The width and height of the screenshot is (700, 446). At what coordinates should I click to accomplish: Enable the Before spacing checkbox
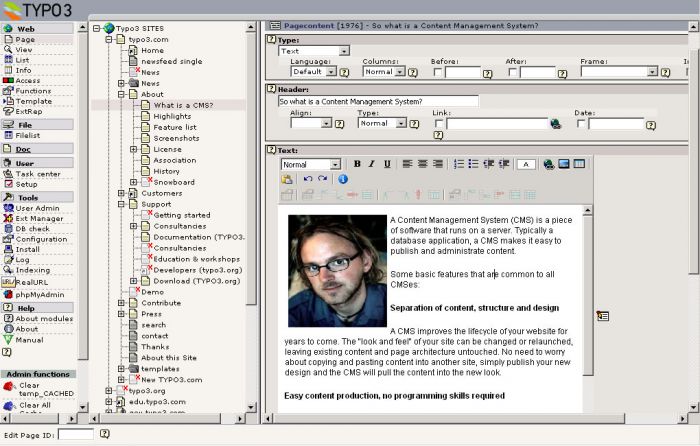[437, 72]
